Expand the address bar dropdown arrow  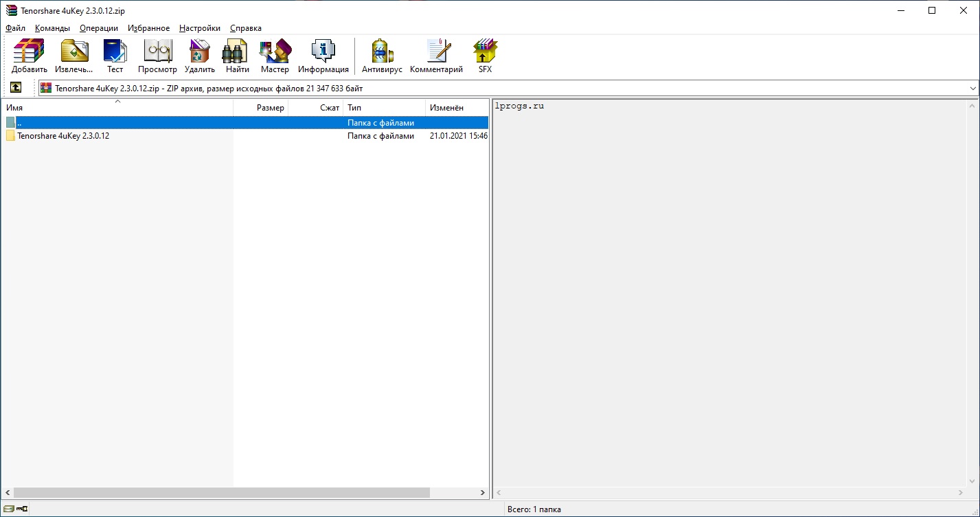point(973,89)
